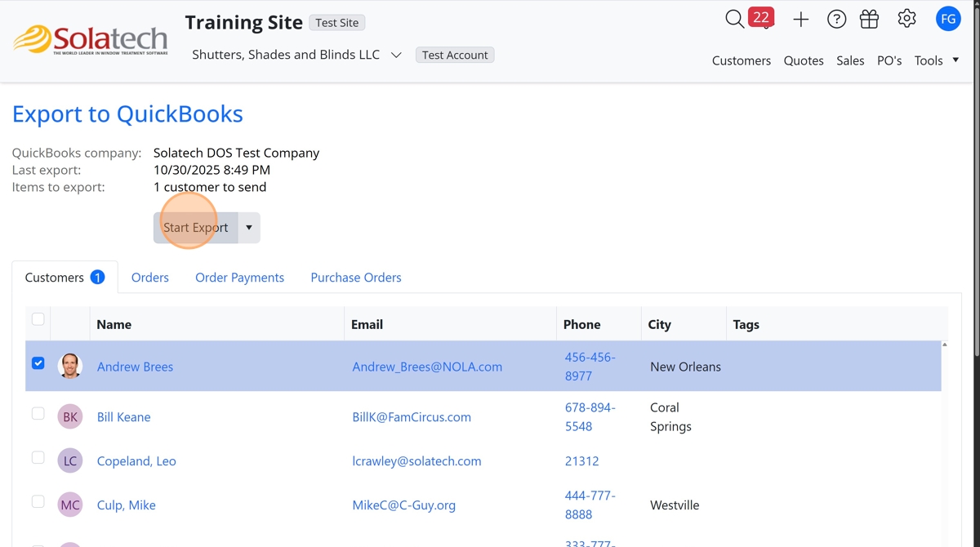980x547 pixels.
Task: Open the FG user avatar menu
Action: click(948, 19)
